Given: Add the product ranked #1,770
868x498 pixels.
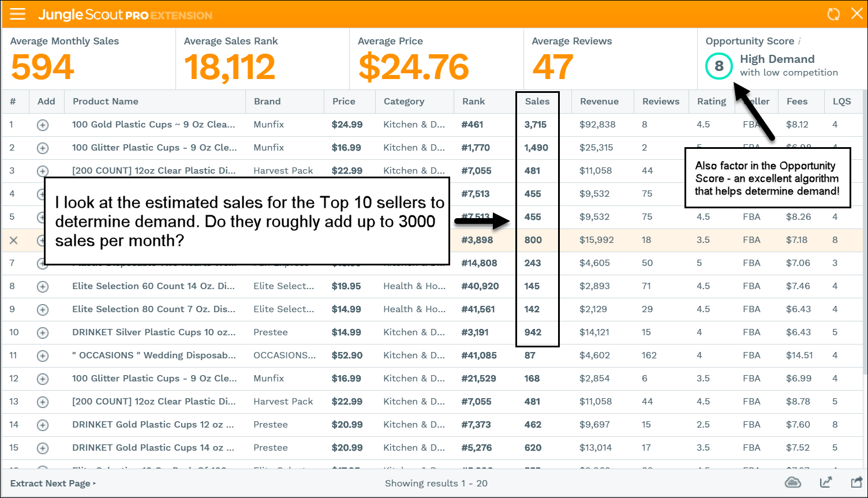Looking at the screenshot, I should pyautogui.click(x=43, y=148).
